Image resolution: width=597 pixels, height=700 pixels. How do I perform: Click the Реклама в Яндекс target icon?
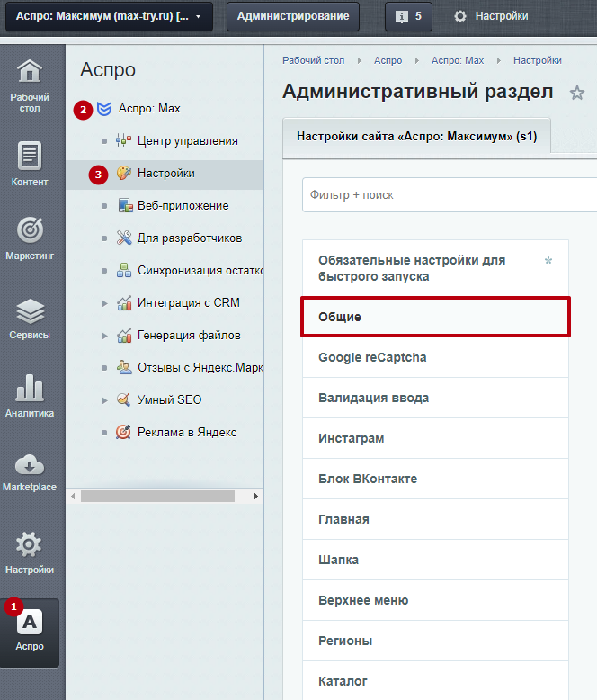(123, 432)
